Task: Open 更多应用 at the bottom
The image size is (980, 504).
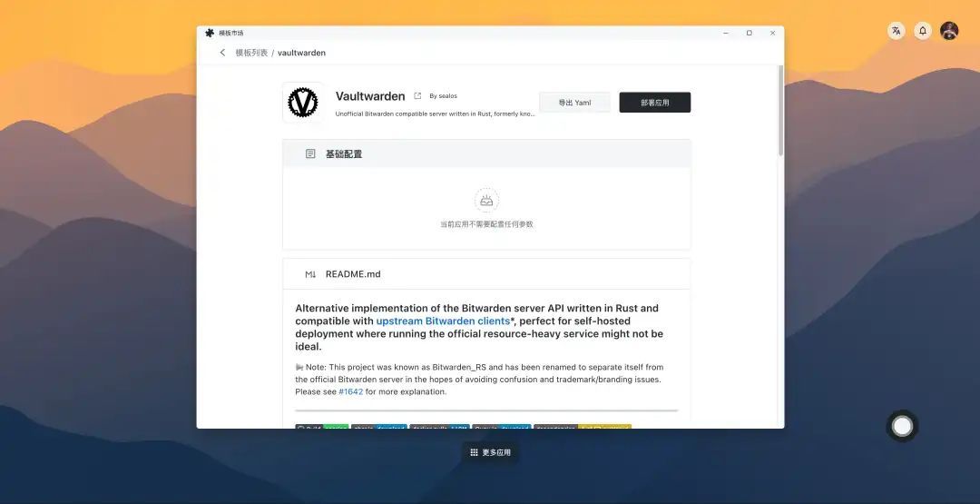Action: (x=491, y=452)
